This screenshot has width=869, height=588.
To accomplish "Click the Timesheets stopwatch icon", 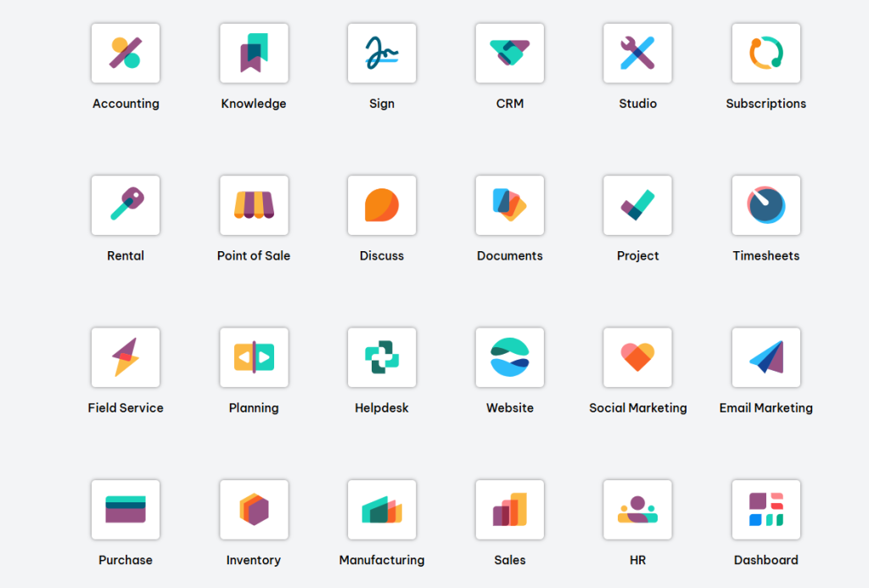I will (x=766, y=205).
